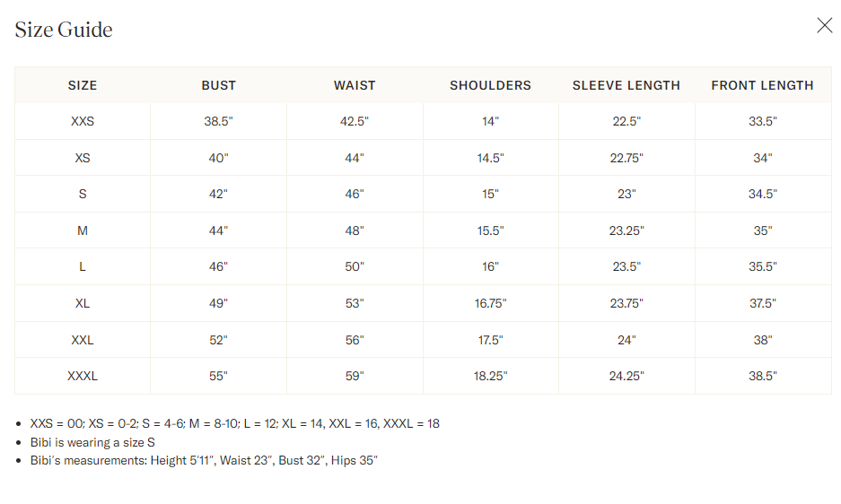
Task: Select the M size row label
Action: click(x=83, y=230)
